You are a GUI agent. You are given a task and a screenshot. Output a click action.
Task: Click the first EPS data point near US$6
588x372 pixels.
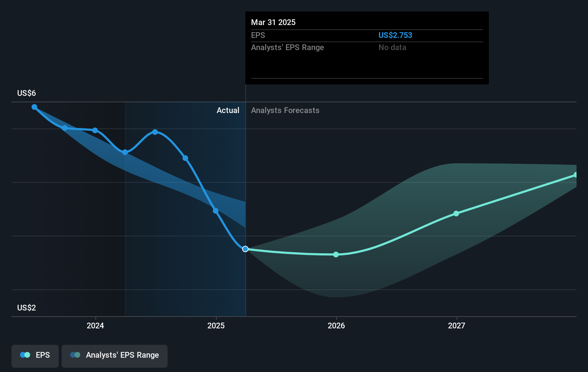(x=34, y=107)
